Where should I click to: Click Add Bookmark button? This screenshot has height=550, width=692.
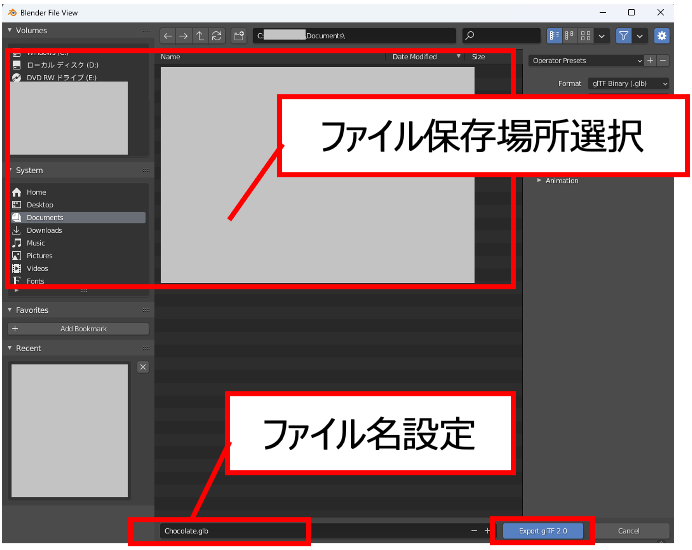pos(79,328)
